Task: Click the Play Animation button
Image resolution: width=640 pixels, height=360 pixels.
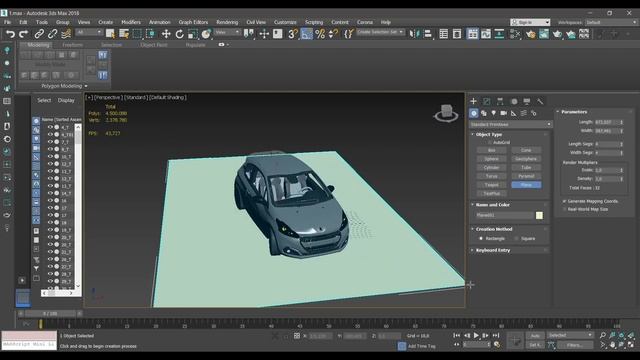Action: click(x=476, y=336)
